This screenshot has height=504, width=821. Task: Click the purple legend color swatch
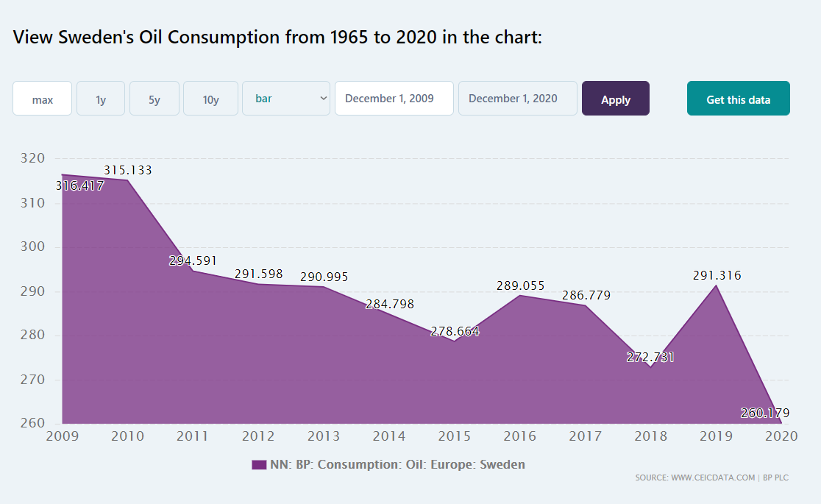coord(258,464)
